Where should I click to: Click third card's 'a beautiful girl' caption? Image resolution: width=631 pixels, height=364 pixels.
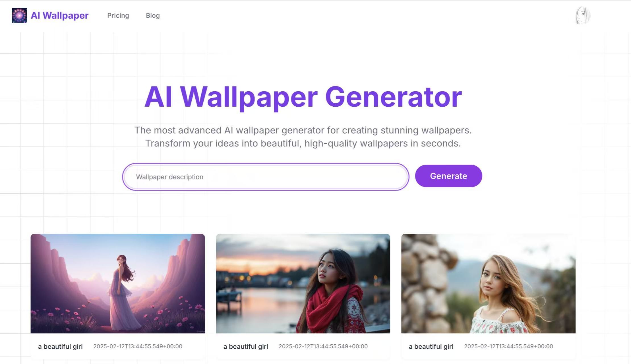point(431,347)
